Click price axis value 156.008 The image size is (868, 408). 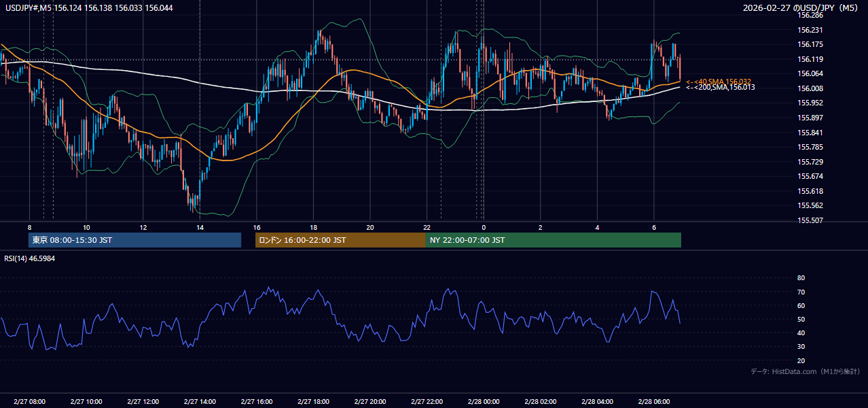[x=810, y=88]
